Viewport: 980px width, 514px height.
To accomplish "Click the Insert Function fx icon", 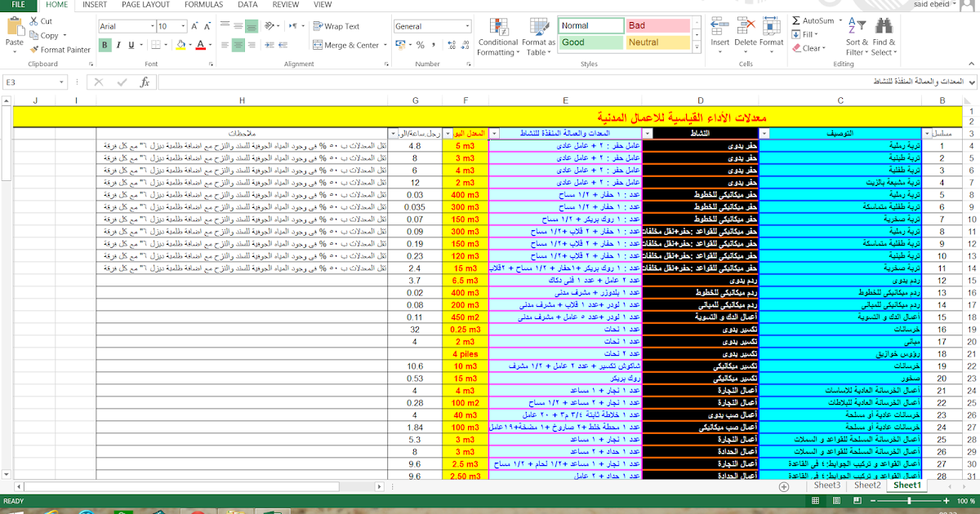I will tap(145, 82).
